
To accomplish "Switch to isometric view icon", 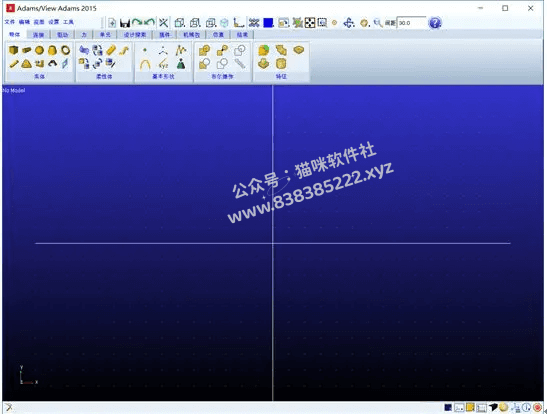I will (x=224, y=23).
